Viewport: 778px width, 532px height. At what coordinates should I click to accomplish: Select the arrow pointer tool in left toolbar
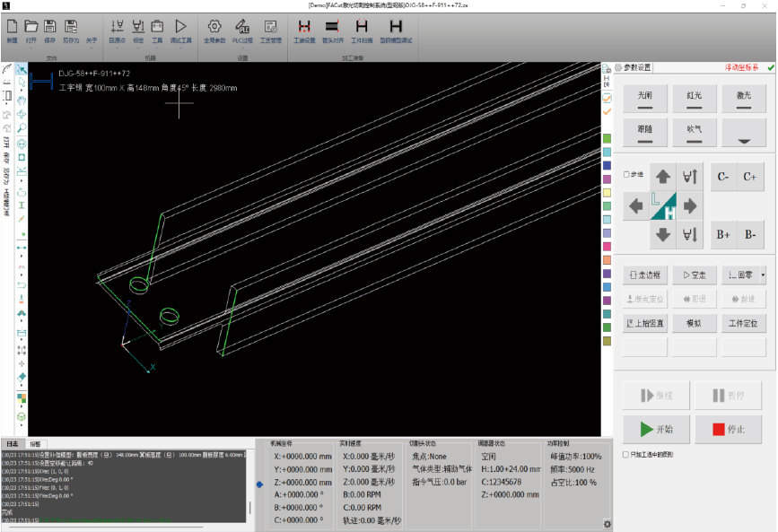coord(22,82)
